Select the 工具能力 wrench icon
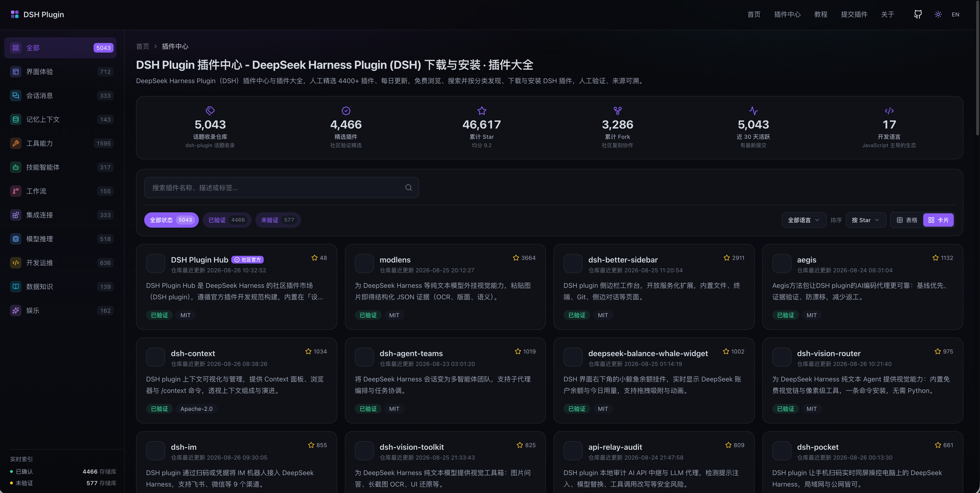The height and width of the screenshot is (493, 980). click(x=16, y=144)
